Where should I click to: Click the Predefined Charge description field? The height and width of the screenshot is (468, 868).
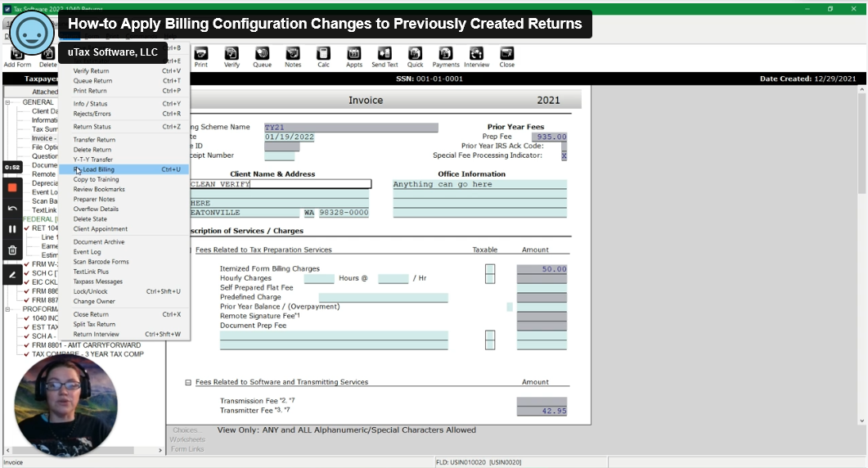383,298
